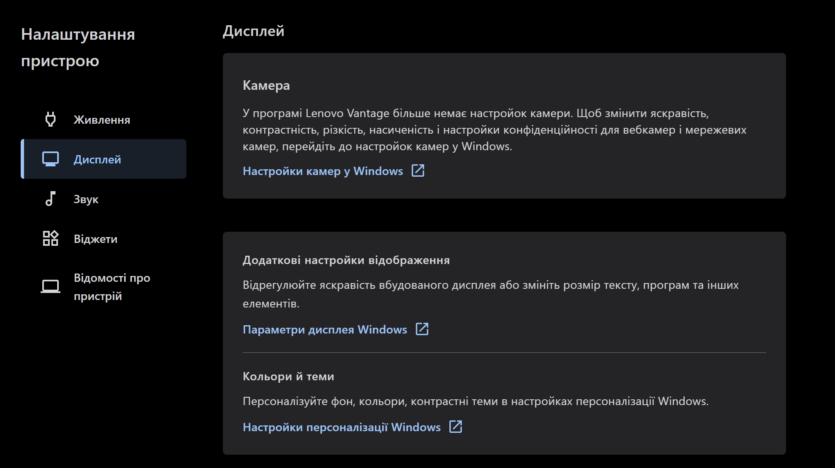The image size is (835, 468).
Task: Click the widgets grid icon in the sidebar
Action: [51, 238]
